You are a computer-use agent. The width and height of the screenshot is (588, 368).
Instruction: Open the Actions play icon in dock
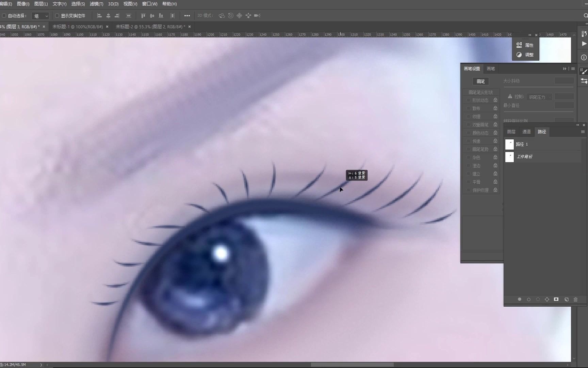click(x=584, y=44)
